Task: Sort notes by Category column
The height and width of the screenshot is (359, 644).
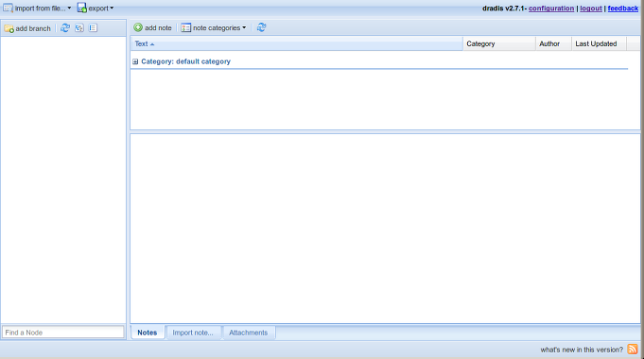Action: point(499,43)
